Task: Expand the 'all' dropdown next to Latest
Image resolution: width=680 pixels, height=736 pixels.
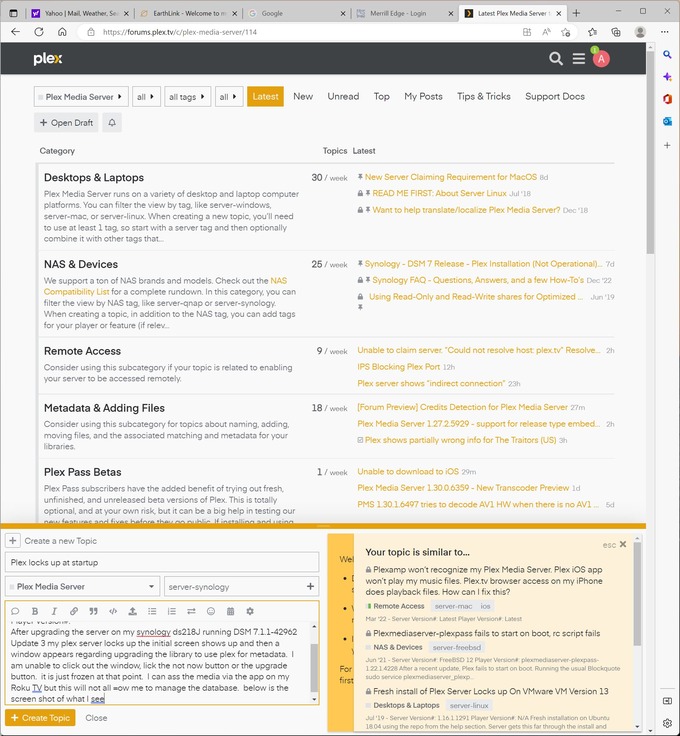Action: (x=229, y=97)
